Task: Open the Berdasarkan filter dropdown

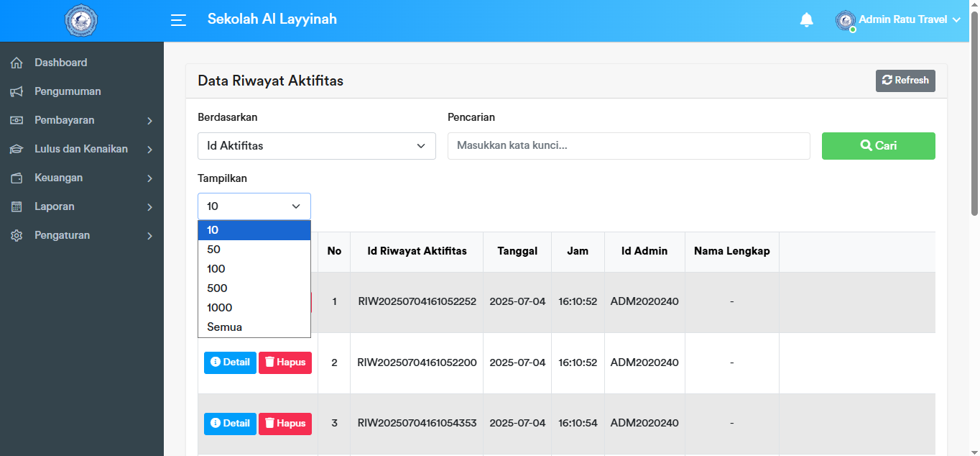Action: tap(316, 146)
